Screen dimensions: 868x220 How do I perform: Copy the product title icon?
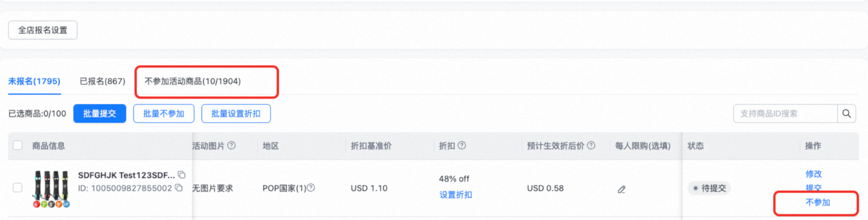click(182, 175)
